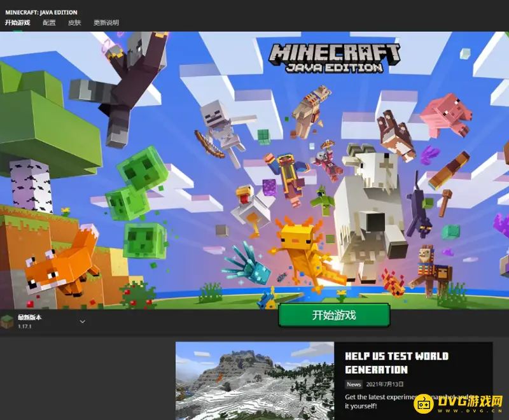
Task: Click the News tag label
Action: click(x=354, y=384)
